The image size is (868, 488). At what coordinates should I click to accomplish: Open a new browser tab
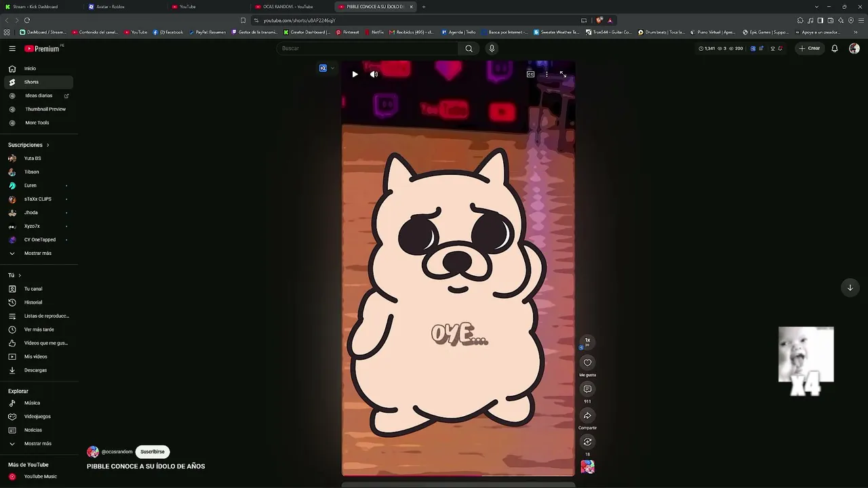(424, 7)
